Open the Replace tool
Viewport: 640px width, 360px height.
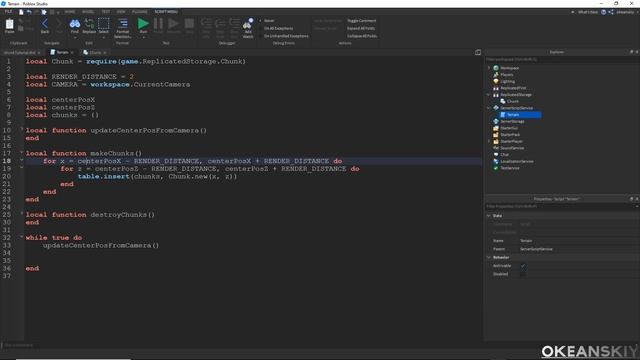pyautogui.click(x=89, y=26)
